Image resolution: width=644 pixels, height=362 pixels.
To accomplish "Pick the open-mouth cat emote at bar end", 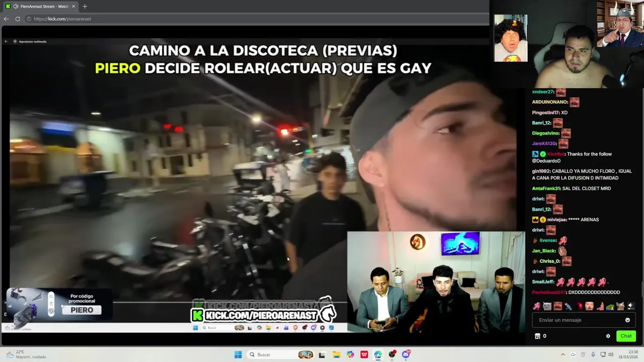I will 620,306.
